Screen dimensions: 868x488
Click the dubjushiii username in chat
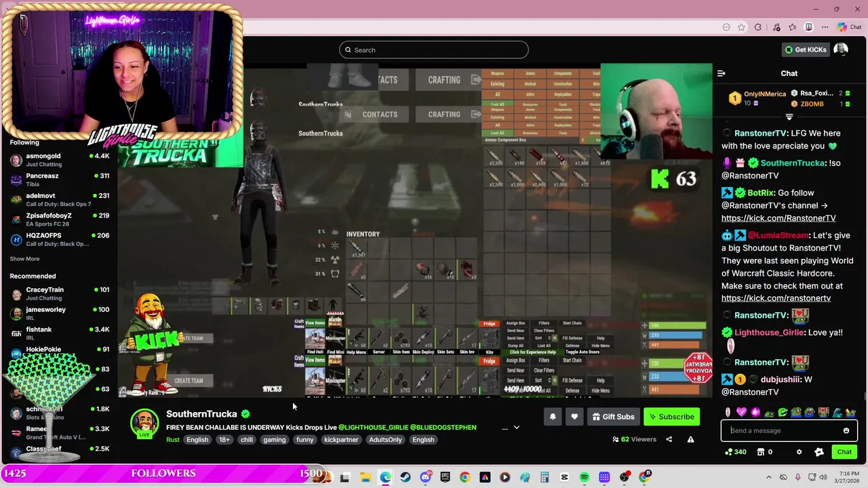click(781, 380)
